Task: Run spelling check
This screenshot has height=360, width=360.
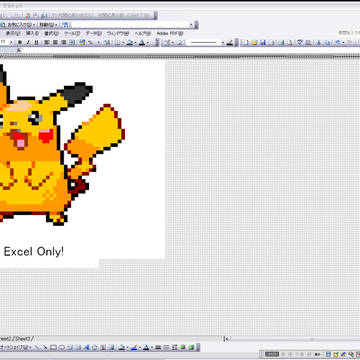Action: point(299,42)
